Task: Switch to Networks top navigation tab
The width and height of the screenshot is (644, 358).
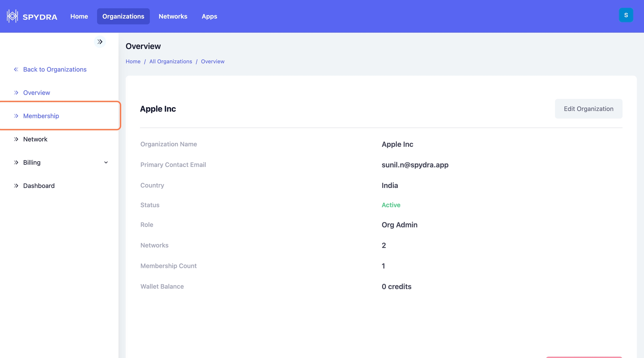Action: click(x=173, y=16)
